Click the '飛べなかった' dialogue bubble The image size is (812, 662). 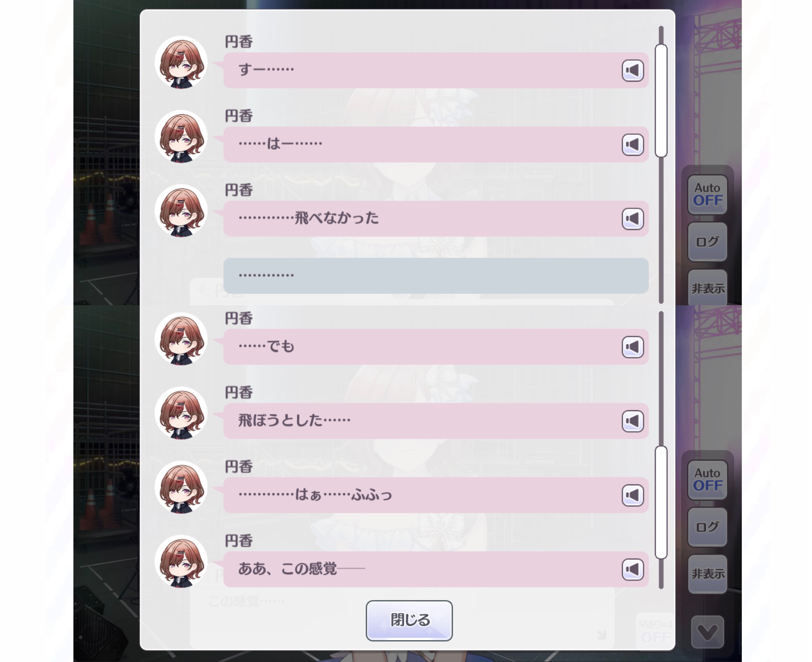point(436,219)
